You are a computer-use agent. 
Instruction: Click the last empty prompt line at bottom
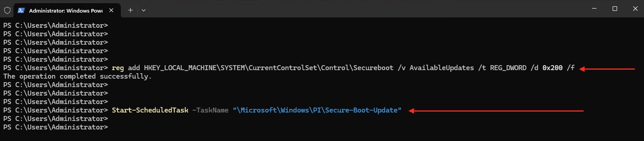point(55,127)
